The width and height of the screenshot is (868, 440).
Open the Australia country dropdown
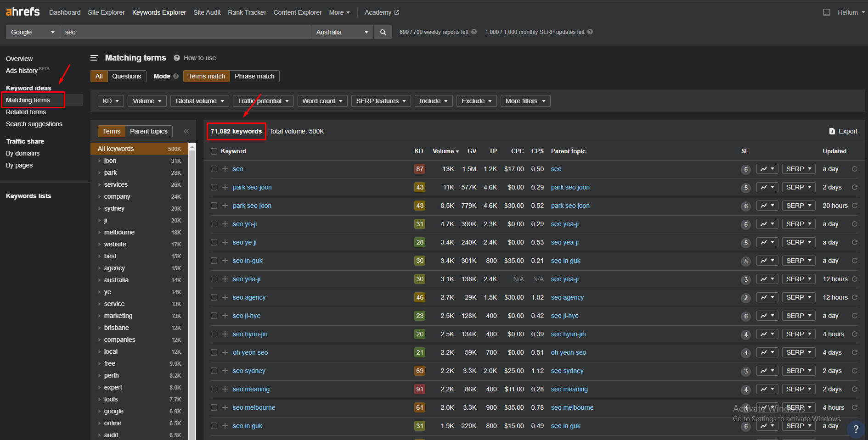pos(342,32)
